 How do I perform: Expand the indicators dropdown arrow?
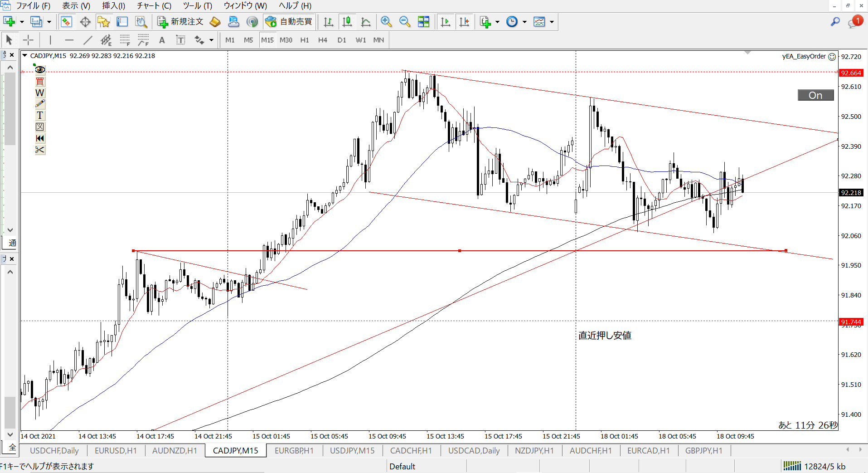[497, 22]
